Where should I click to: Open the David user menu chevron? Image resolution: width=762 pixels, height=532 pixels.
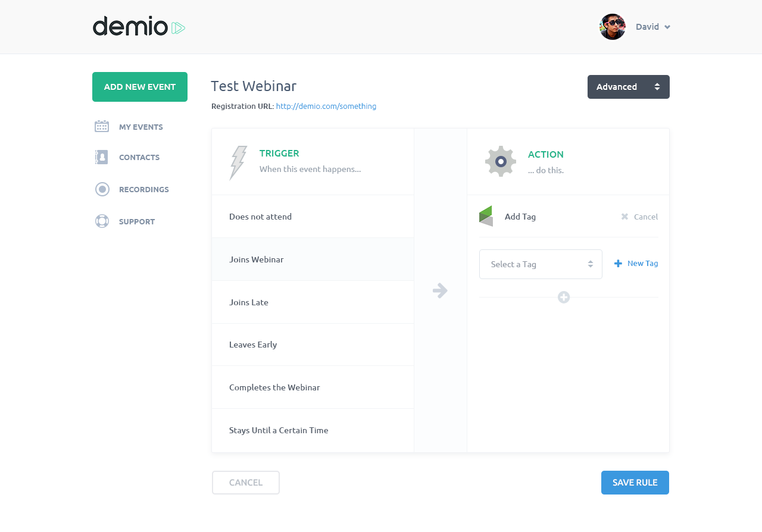coord(667,27)
